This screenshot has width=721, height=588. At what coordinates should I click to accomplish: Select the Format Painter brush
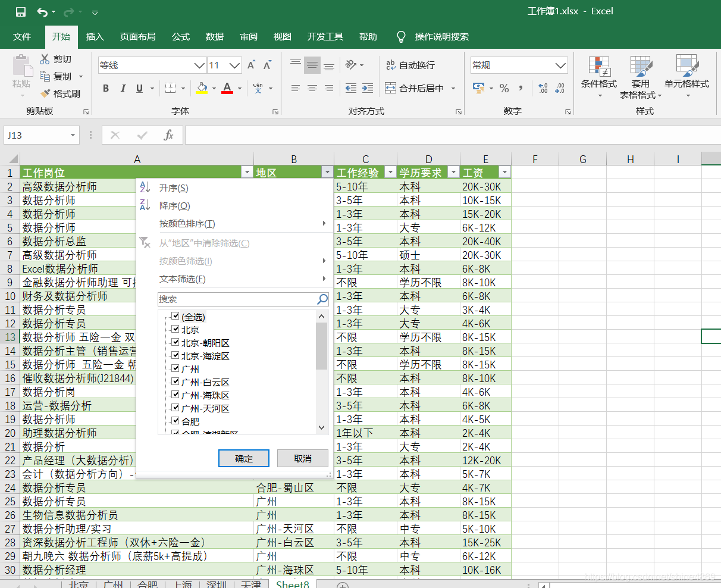coord(45,93)
